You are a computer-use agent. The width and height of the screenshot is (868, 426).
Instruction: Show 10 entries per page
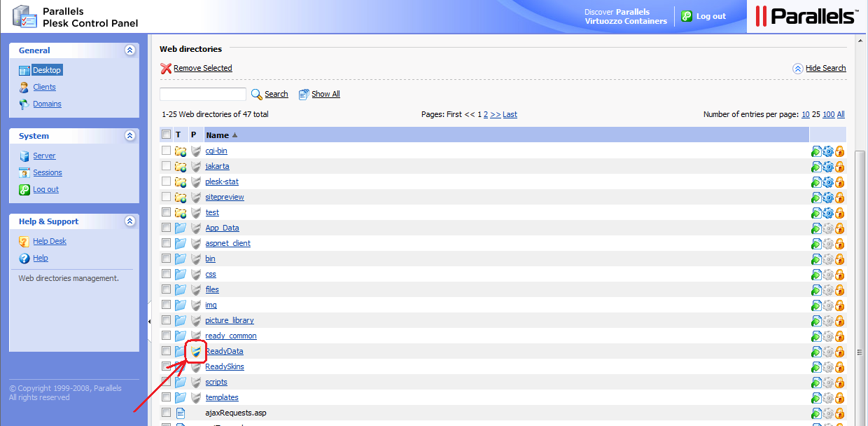[806, 114]
